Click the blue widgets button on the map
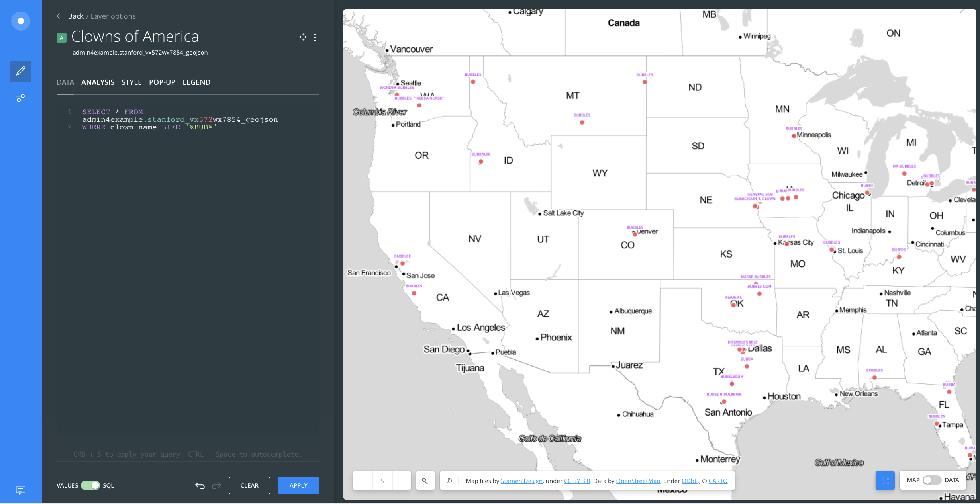Screen dimensions: 980x504 (885, 481)
